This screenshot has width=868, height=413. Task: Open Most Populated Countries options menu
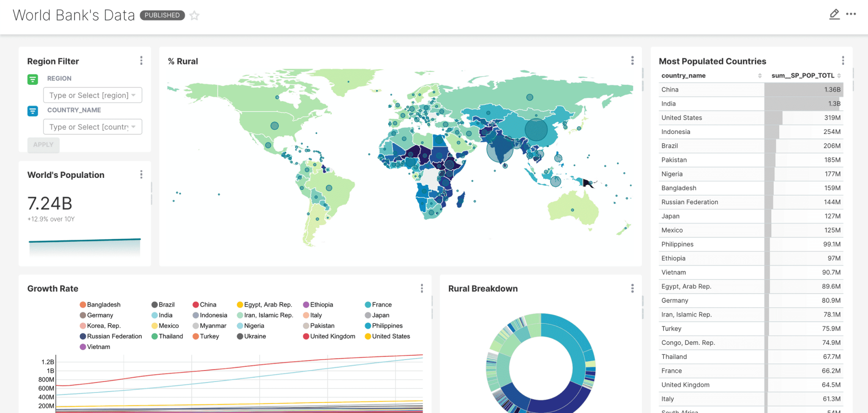pyautogui.click(x=843, y=61)
